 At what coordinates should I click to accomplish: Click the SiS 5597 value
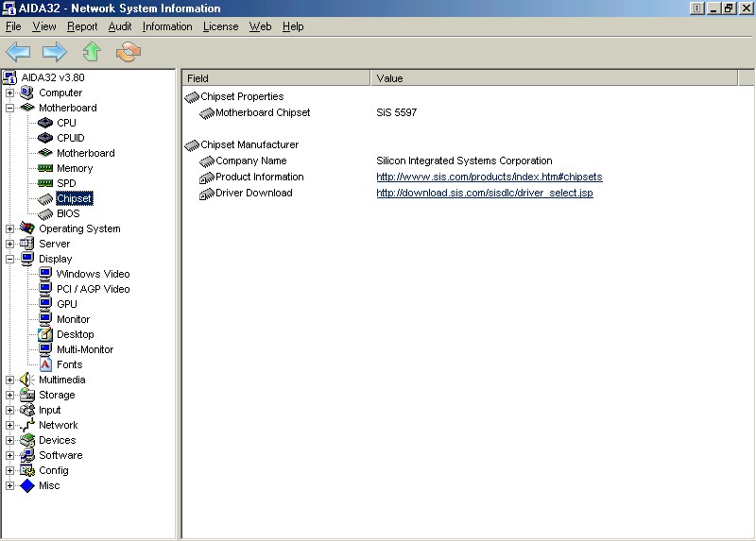pos(396,112)
